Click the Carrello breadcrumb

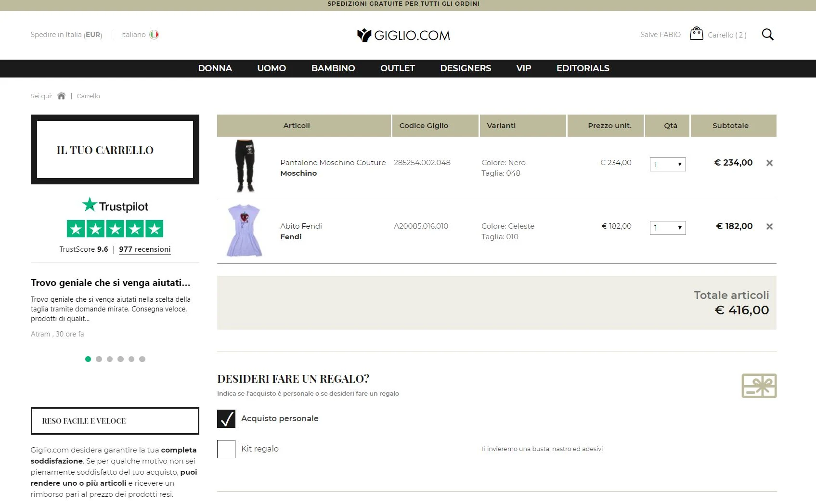tap(89, 96)
